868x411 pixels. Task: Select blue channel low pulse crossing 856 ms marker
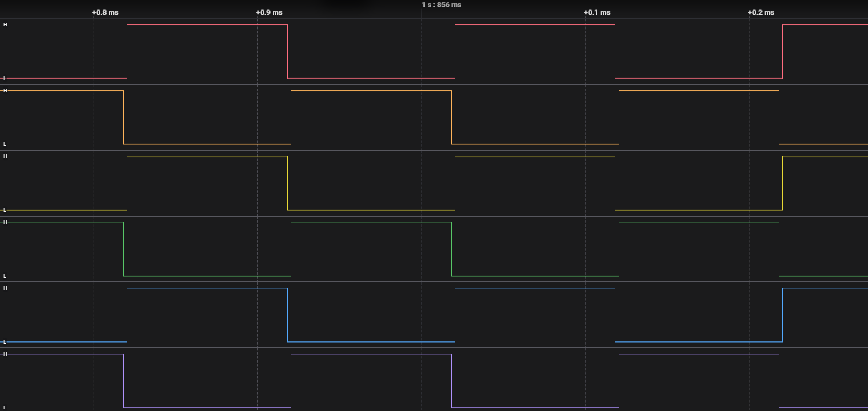(x=371, y=315)
